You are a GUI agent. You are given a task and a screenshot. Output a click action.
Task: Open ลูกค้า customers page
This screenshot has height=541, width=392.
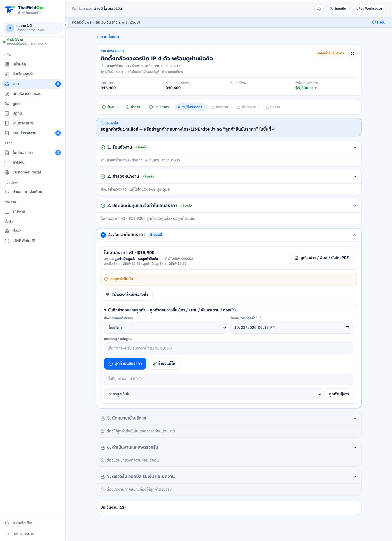(x=32, y=103)
